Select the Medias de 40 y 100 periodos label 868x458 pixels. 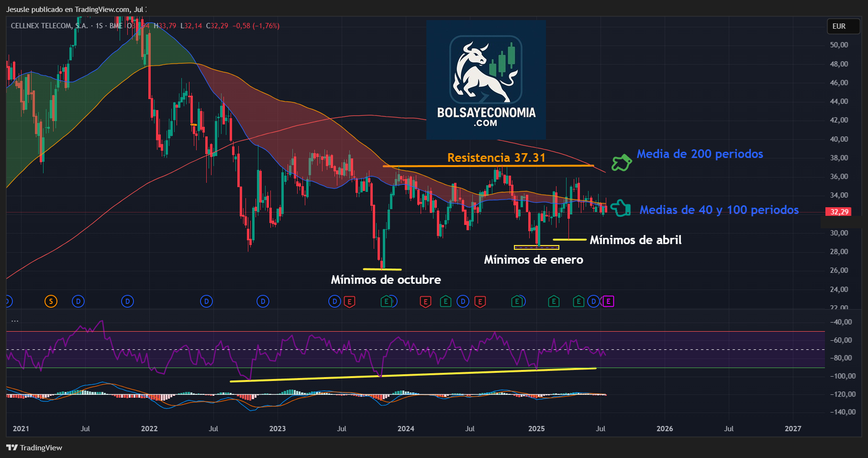pos(719,210)
